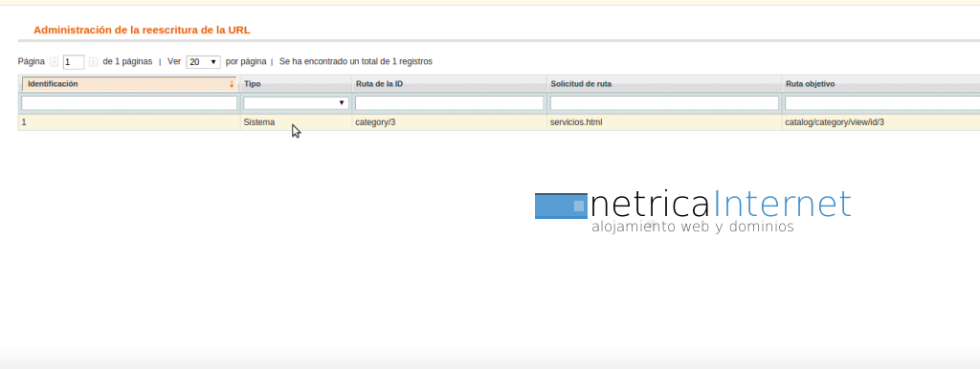Focus the Identificación filter field
Screen dimensions: 980x369
[129, 103]
